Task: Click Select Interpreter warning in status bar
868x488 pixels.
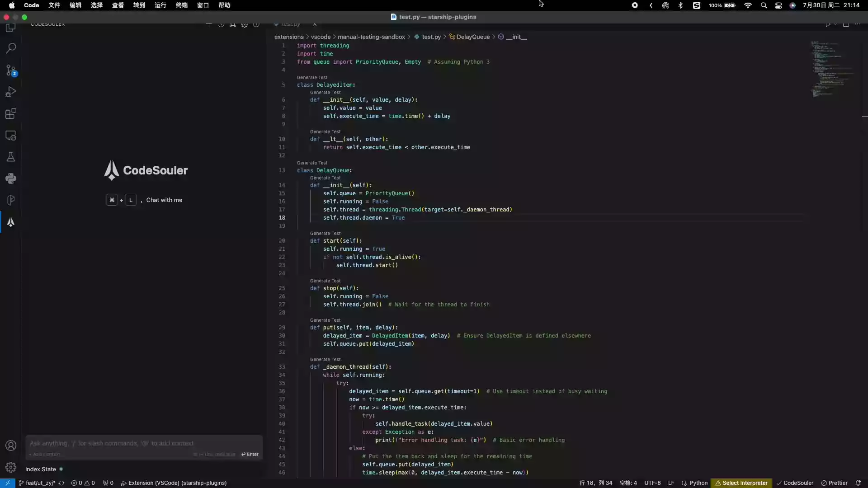Action: (x=741, y=483)
